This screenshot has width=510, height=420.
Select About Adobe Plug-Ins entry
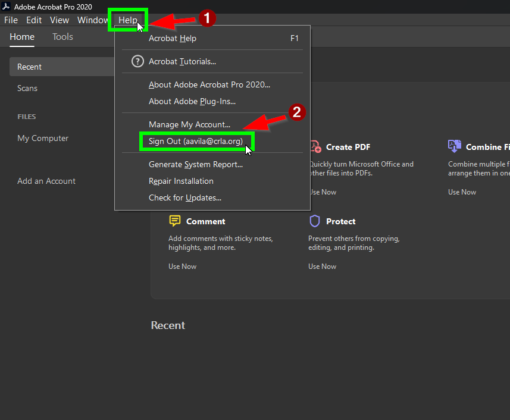(212, 101)
